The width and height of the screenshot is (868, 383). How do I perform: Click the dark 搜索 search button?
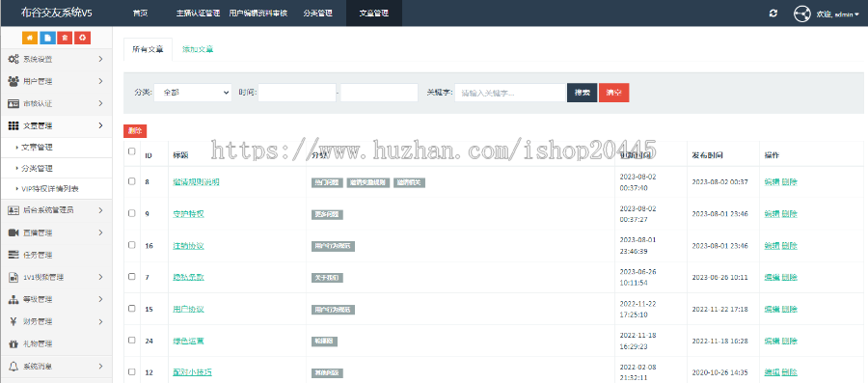pos(583,93)
